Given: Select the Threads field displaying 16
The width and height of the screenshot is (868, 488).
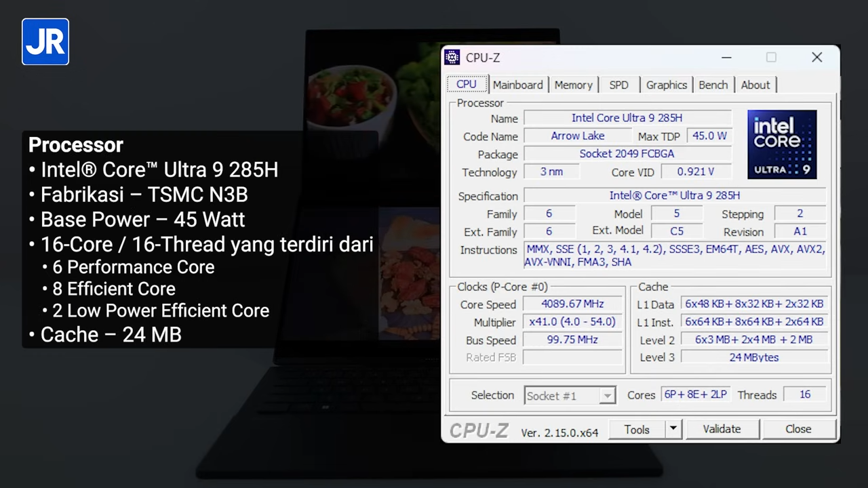Looking at the screenshot, I should click(x=805, y=394).
